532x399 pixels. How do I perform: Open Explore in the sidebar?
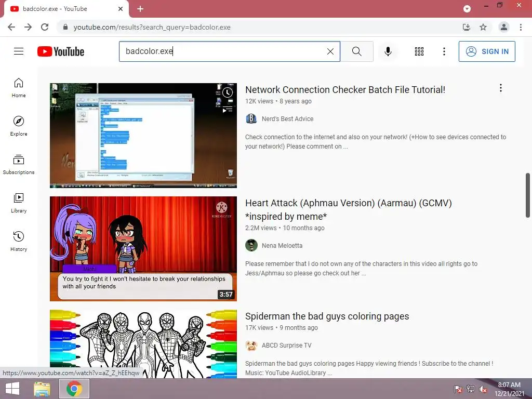point(19,126)
